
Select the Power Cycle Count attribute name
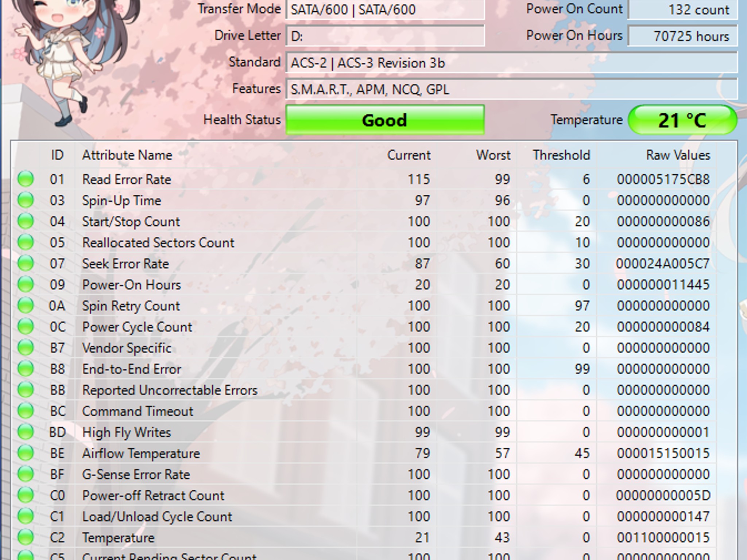tap(137, 327)
